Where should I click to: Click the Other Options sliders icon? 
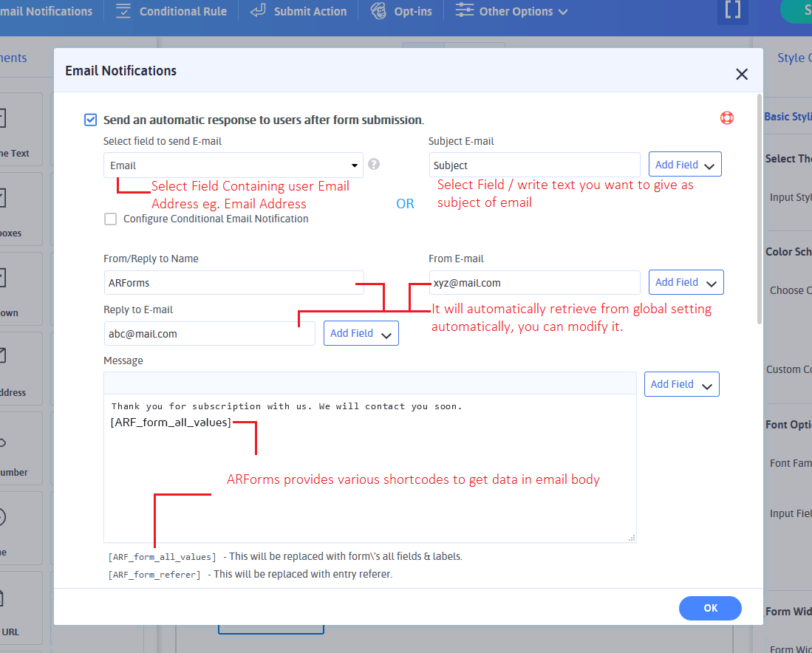click(464, 11)
